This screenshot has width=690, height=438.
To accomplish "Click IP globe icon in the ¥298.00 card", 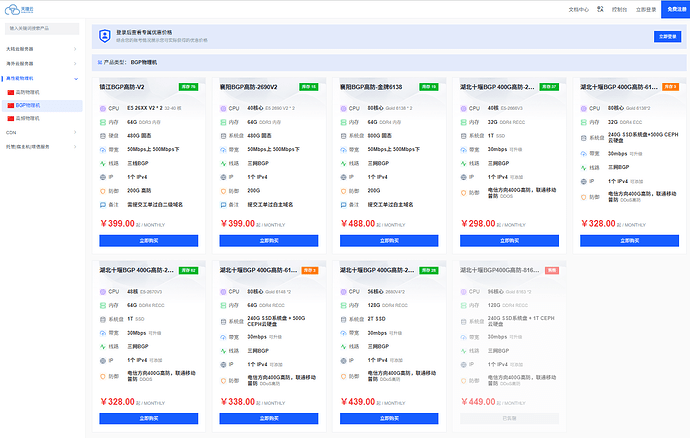I will click(463, 177).
